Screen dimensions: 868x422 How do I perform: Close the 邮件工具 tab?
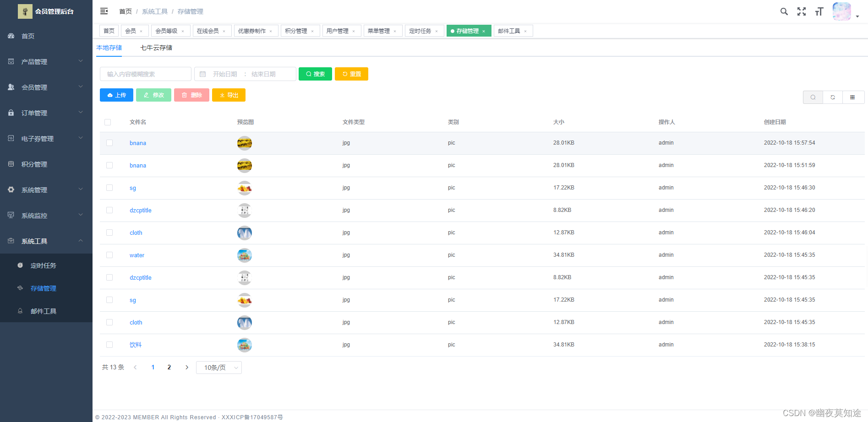click(x=525, y=31)
